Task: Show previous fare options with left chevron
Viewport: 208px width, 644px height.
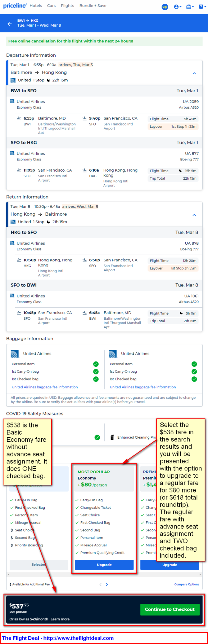Action: 100,585
